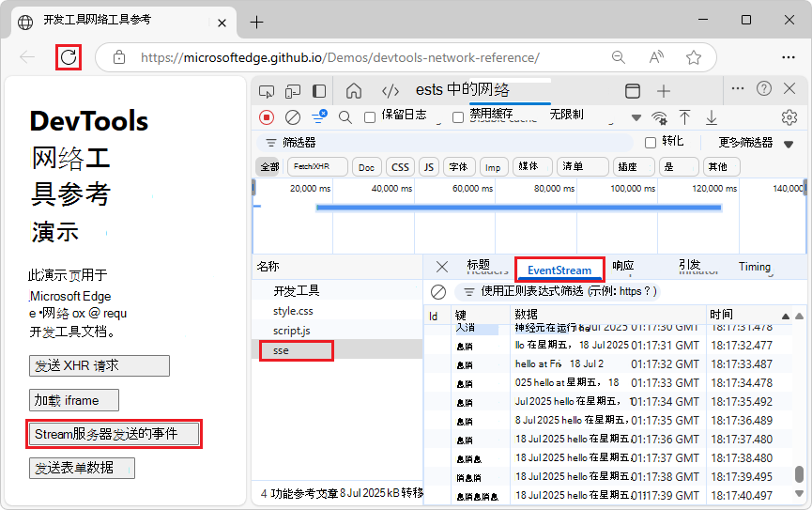Screen dimensions: 812x510
Task: Go back using browser back arrow
Action: [27, 57]
